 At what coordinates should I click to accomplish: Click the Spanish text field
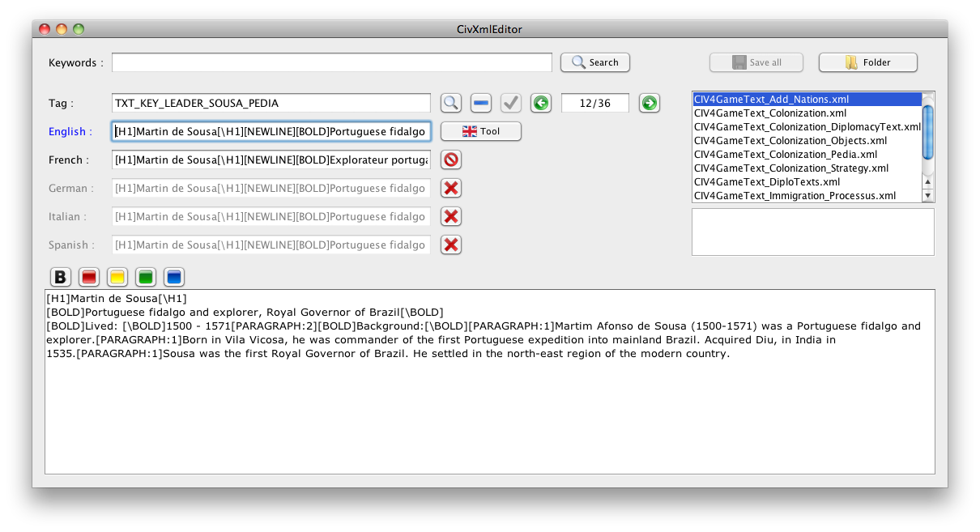point(271,245)
